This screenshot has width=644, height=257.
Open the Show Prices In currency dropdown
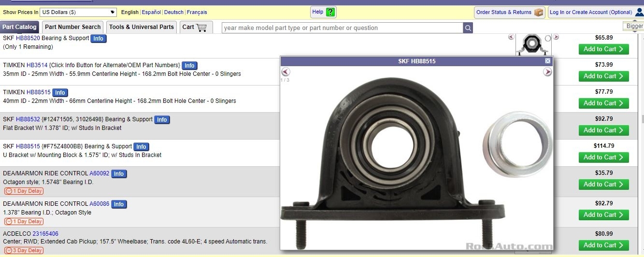pyautogui.click(x=78, y=12)
